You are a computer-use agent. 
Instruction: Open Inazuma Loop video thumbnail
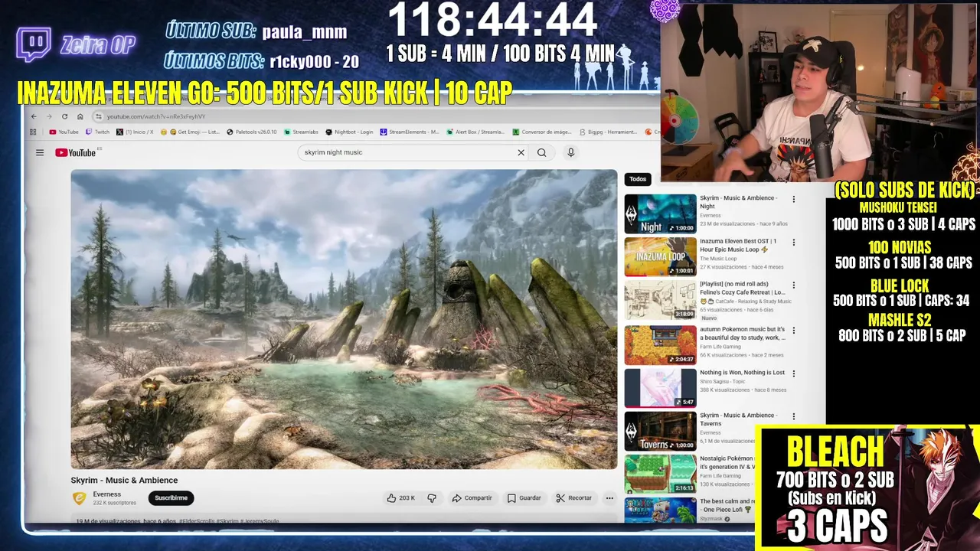(660, 256)
